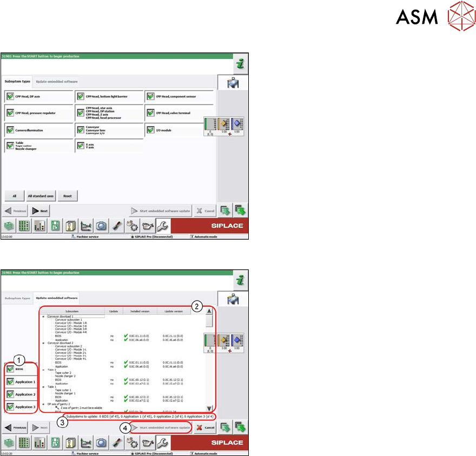
Task: Click the All button
Action: click(x=14, y=196)
